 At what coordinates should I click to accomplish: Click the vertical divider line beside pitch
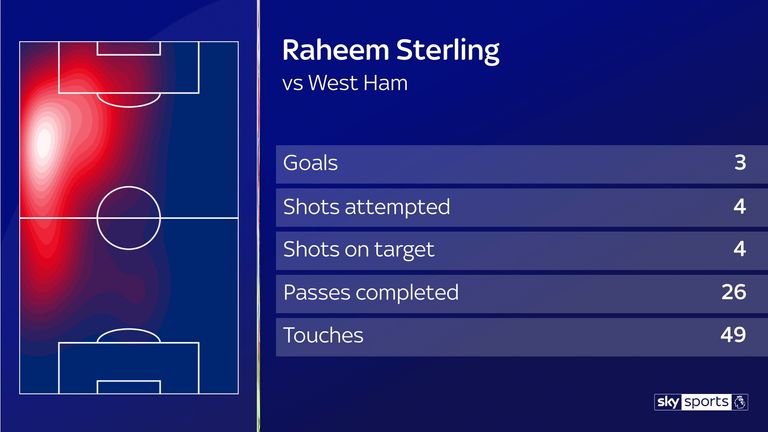(x=259, y=216)
